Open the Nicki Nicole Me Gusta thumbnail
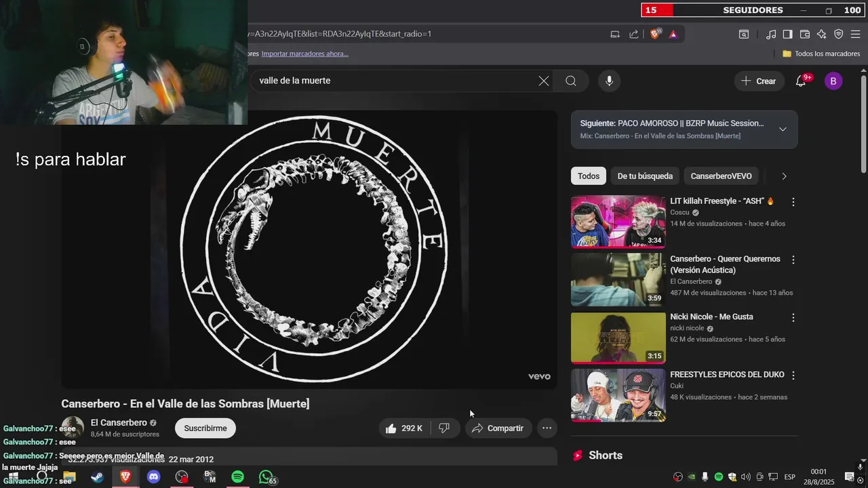Image resolution: width=868 pixels, height=488 pixels. [x=618, y=338]
